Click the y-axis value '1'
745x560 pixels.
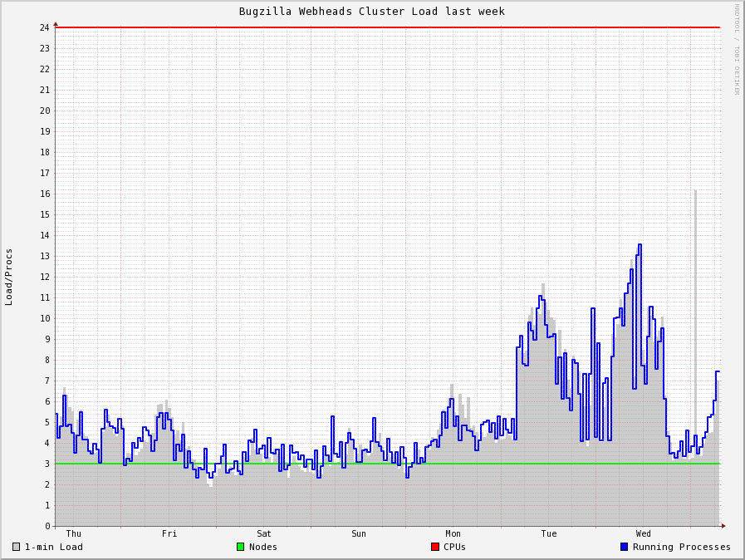pos(47,505)
